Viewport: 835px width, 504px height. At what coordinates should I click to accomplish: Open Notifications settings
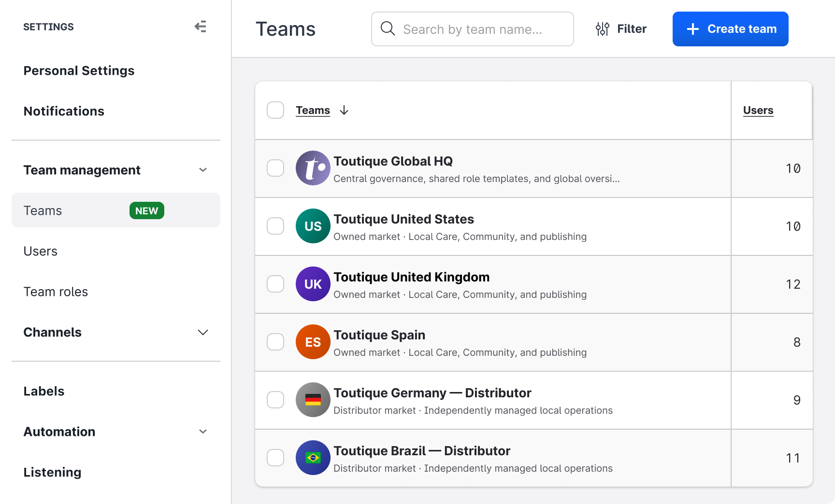point(64,111)
